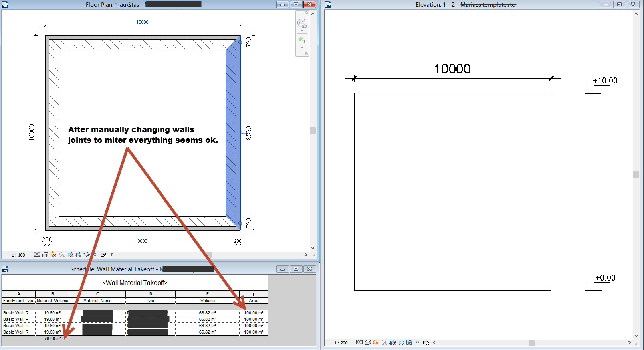This screenshot has height=350, width=644.
Task: Open navigation bar customize menu
Action: coord(306,54)
